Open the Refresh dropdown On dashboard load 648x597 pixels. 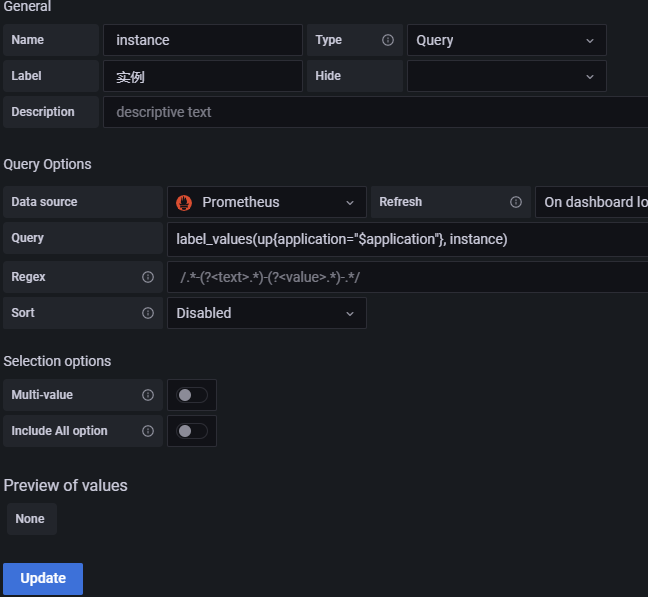click(591, 202)
